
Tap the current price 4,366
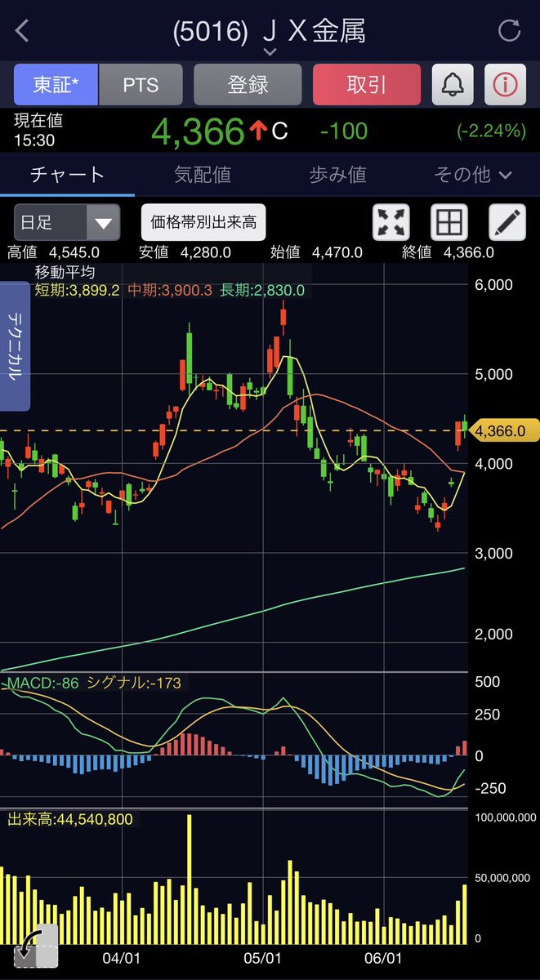coord(199,131)
